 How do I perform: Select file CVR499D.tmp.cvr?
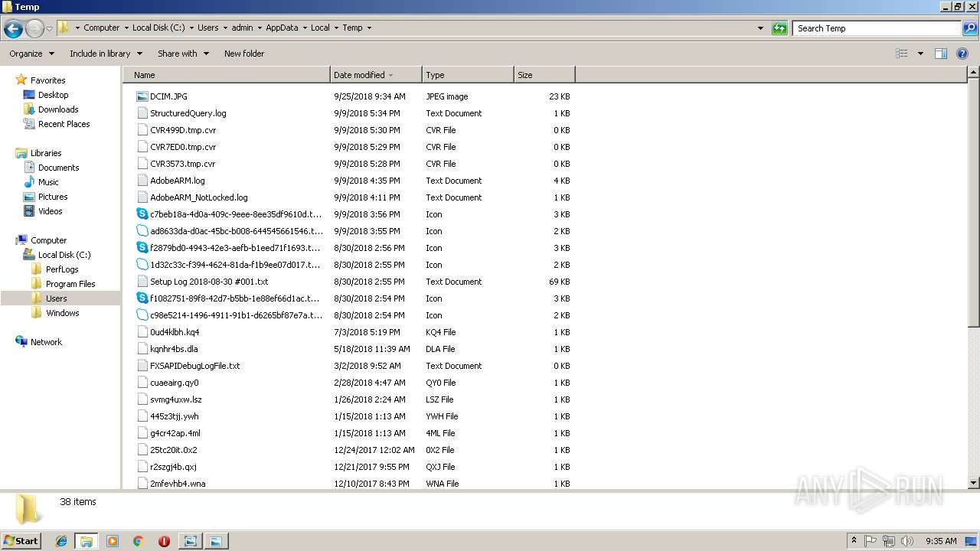[x=183, y=130]
